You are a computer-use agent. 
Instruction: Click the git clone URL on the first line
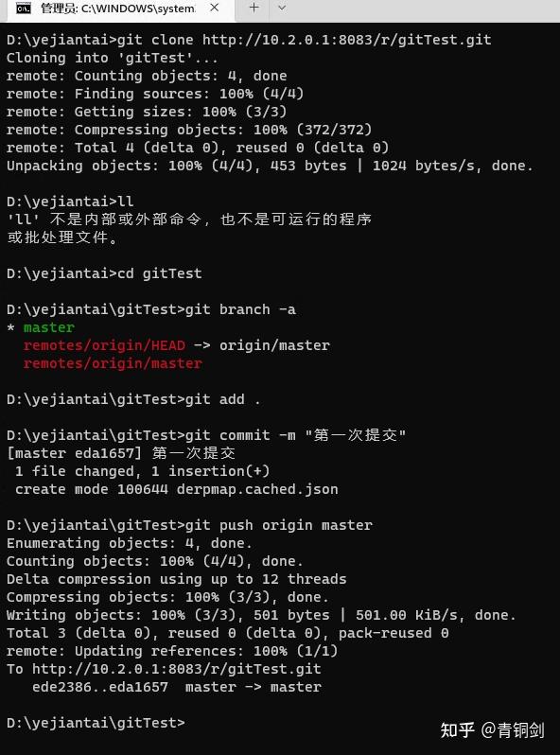(347, 40)
